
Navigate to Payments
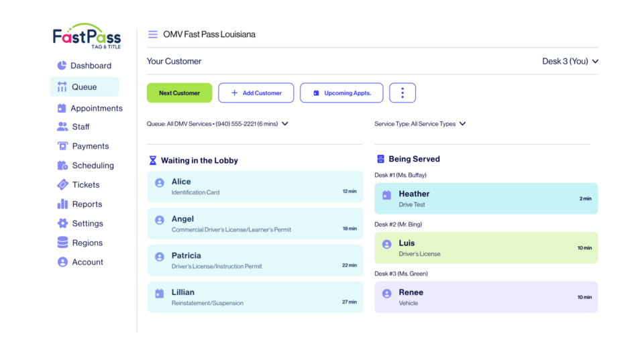tap(83, 145)
